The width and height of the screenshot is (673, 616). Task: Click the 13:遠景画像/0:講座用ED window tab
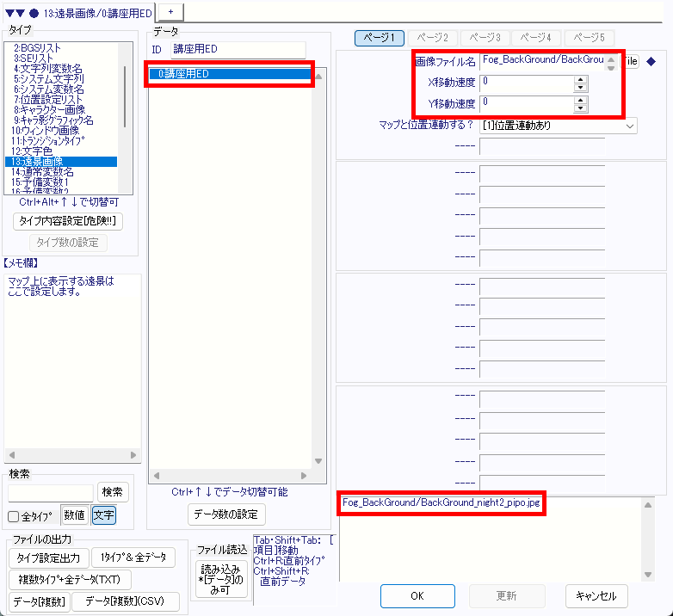click(77, 11)
